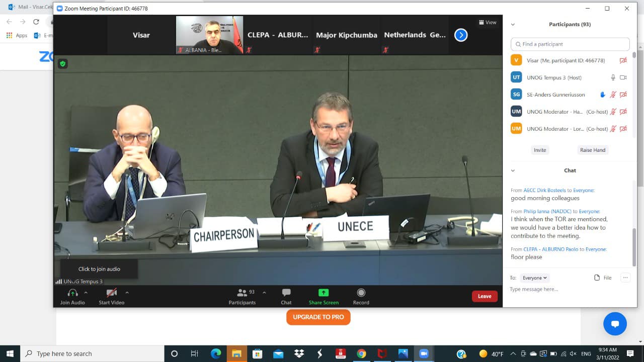Open the Everyone recipient dropdown

534,278
